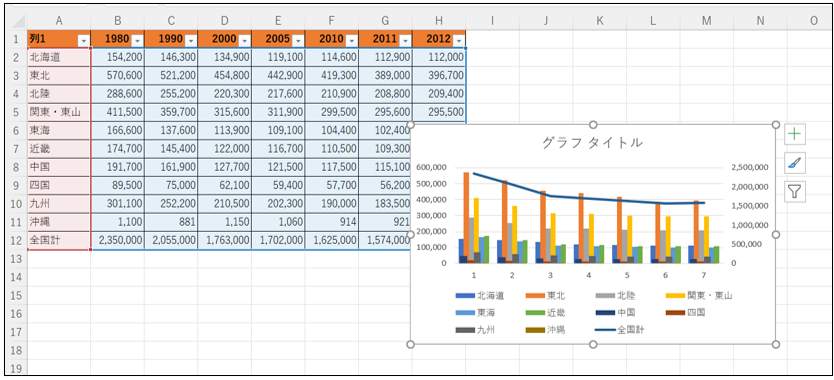The height and width of the screenshot is (380, 834).
Task: Select column header M
Action: [x=706, y=21]
